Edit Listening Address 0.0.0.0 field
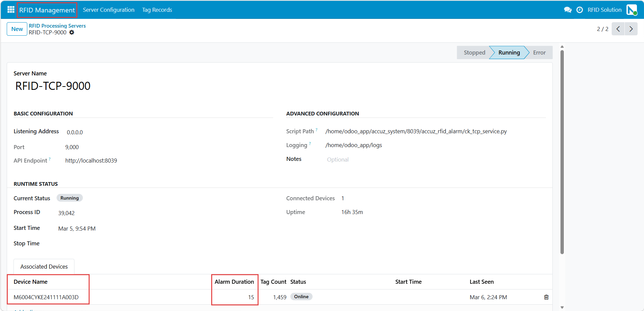Viewport: 644px width, 311px height. pos(168,132)
